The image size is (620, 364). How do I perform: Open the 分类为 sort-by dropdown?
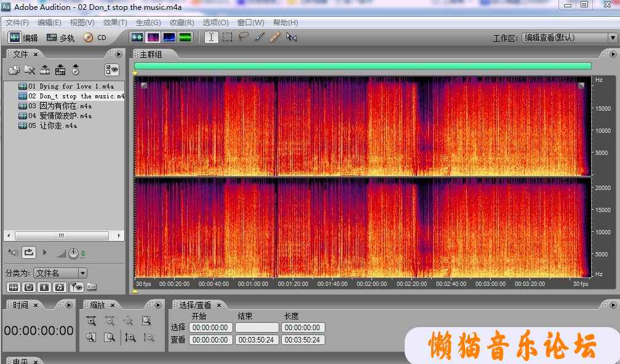pyautogui.click(x=60, y=273)
